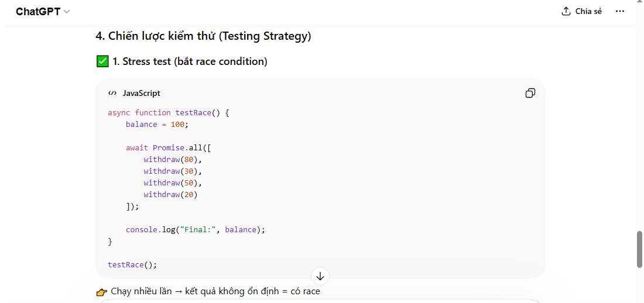Click the scroll-to-bottom arrow button

(x=320, y=276)
